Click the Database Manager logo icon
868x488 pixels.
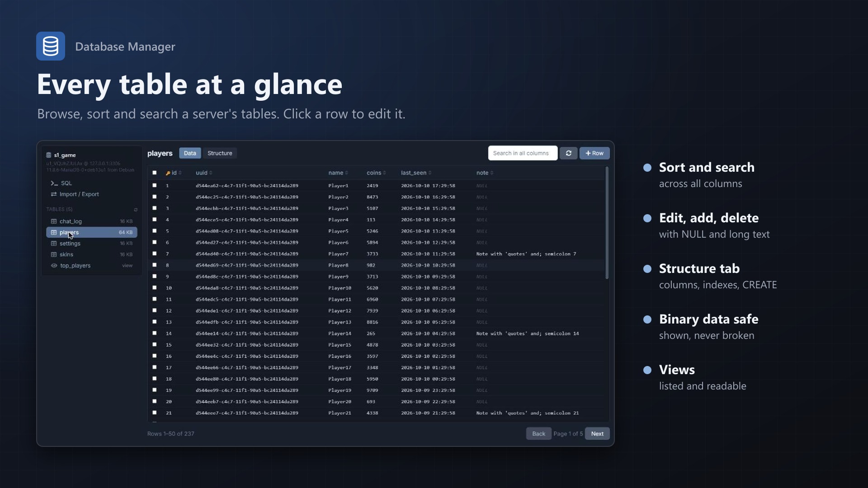(x=51, y=46)
